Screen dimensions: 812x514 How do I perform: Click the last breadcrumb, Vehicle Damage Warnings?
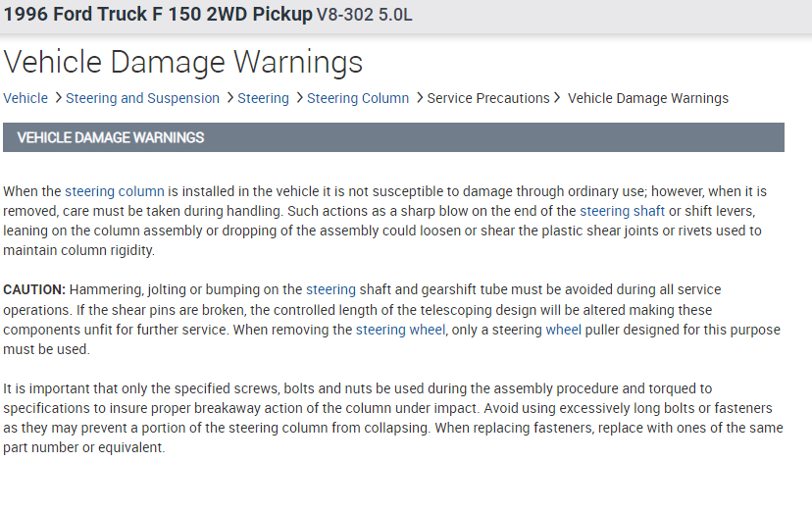click(x=648, y=98)
